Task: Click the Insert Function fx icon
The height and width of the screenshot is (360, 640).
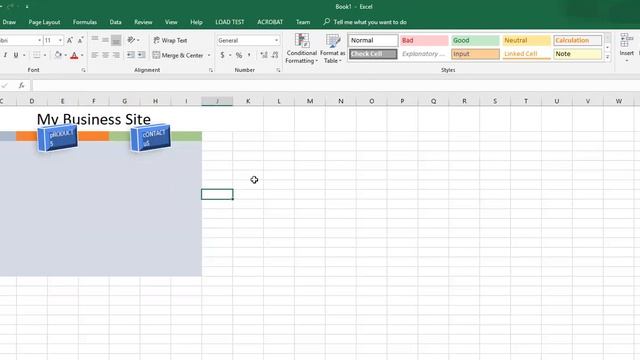Action: point(21,85)
